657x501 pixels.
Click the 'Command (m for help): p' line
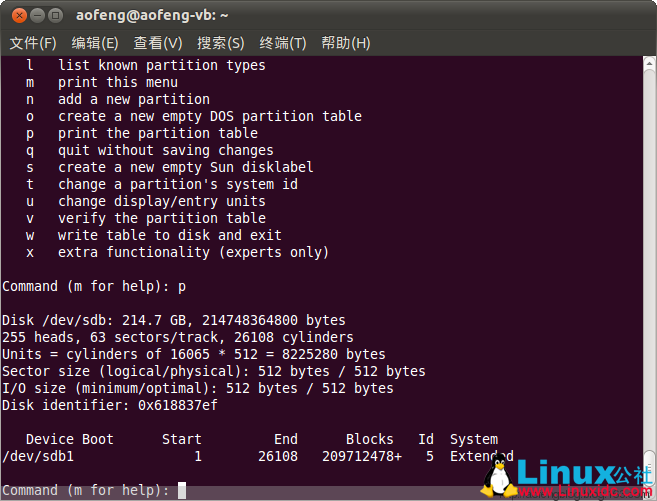point(94,287)
